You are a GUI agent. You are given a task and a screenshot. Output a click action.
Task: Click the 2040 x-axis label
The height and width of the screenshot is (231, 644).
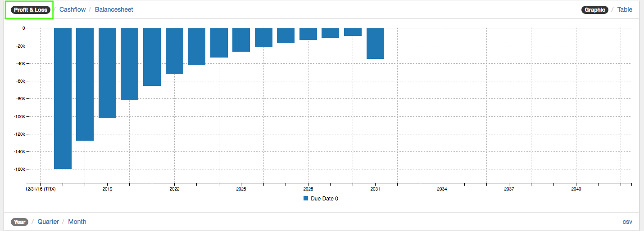[x=576, y=189]
